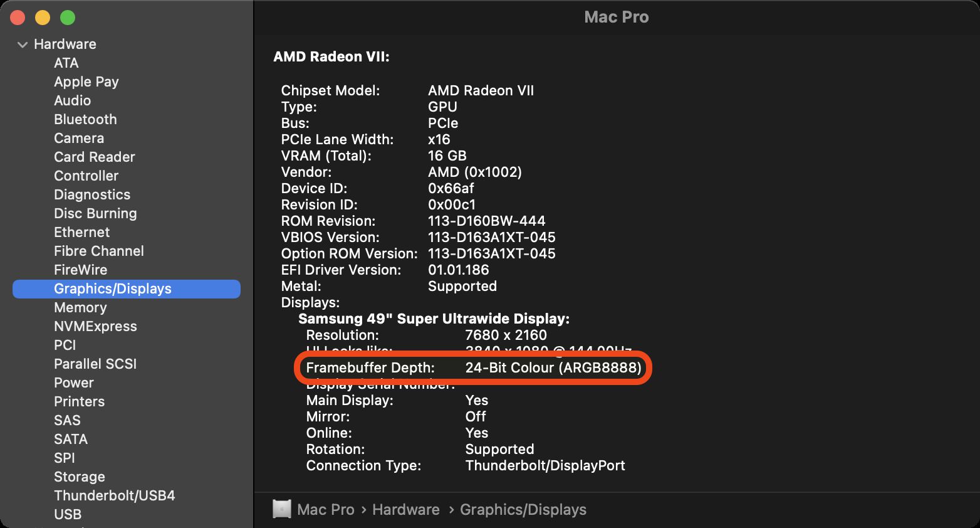Image resolution: width=980 pixels, height=528 pixels.
Task: Select Bluetooth in the sidebar
Action: [x=85, y=120]
